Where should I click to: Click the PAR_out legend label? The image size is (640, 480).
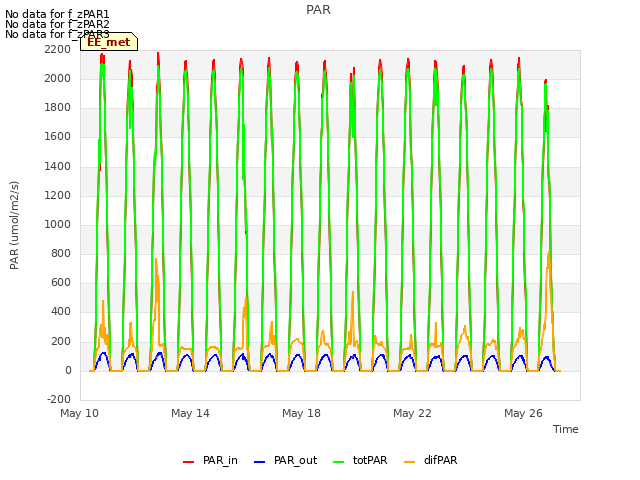[296, 460]
